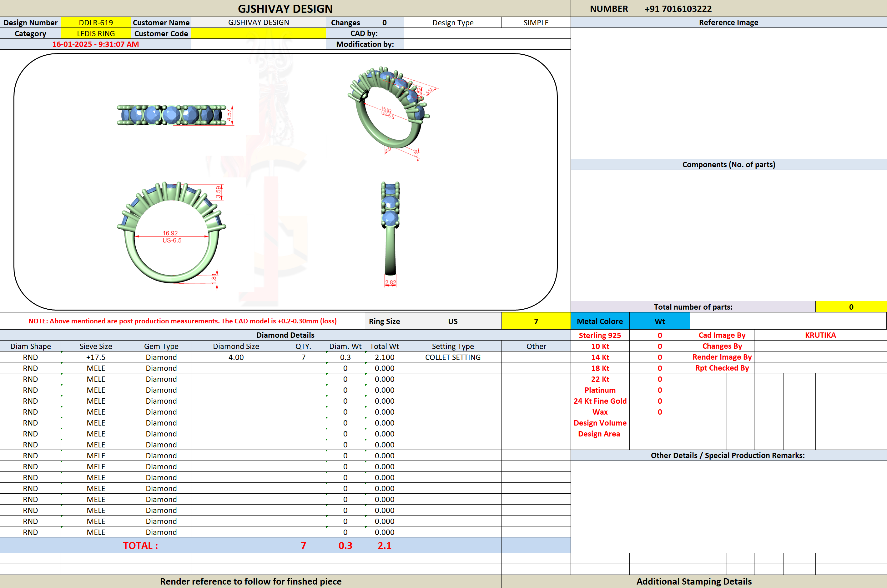Select the Total Wt value 2.100
Viewport: 887px width, 588px height.
click(x=384, y=357)
